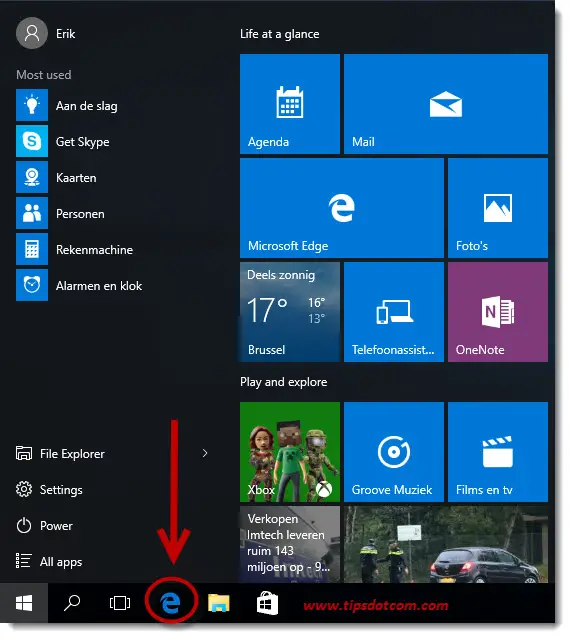This screenshot has height=638, width=570.
Task: Open Rekenmachine calculator app
Action: click(x=75, y=249)
